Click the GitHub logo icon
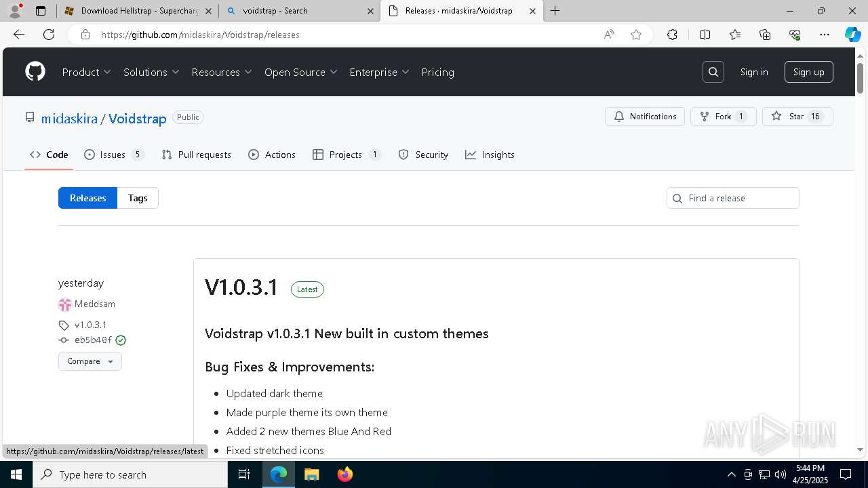The width and height of the screenshot is (868, 488). click(35, 72)
